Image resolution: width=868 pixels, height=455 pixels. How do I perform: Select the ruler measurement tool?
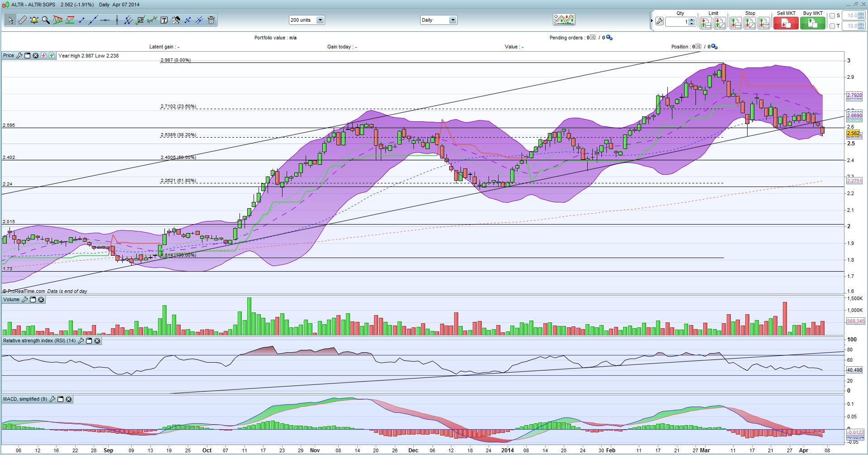click(22, 20)
